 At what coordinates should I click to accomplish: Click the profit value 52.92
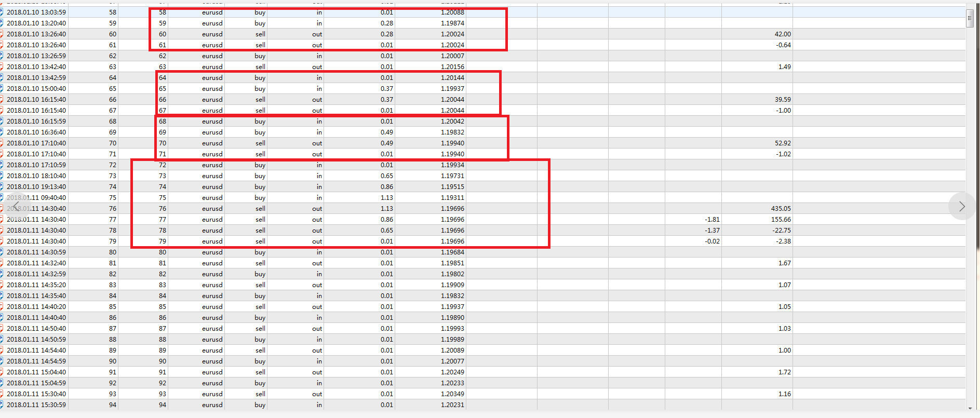(783, 143)
